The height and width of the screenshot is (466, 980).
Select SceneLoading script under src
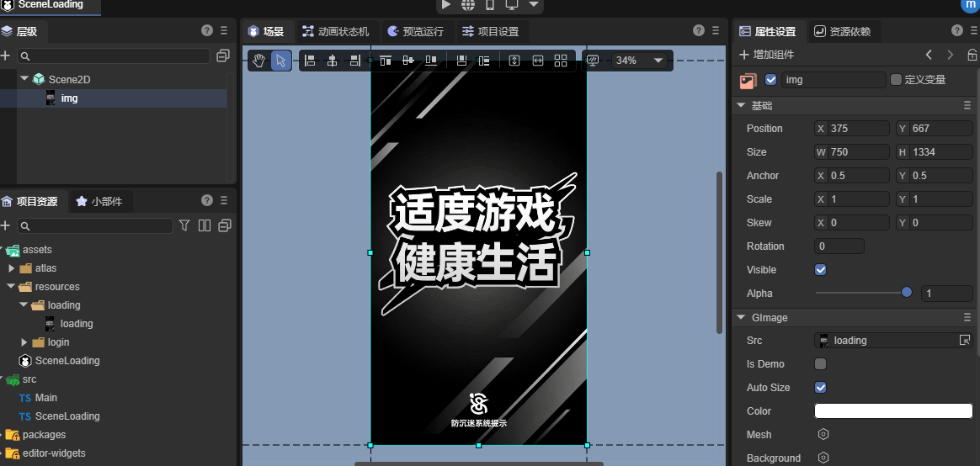pyautogui.click(x=67, y=416)
